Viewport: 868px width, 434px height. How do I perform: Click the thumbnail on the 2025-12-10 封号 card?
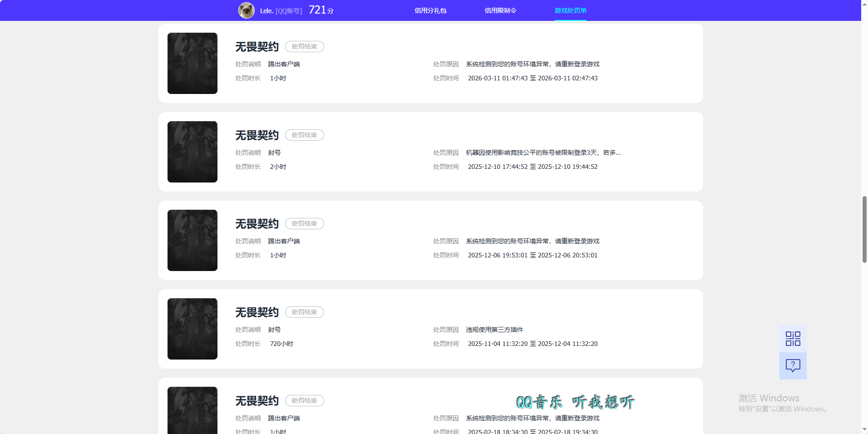point(192,152)
